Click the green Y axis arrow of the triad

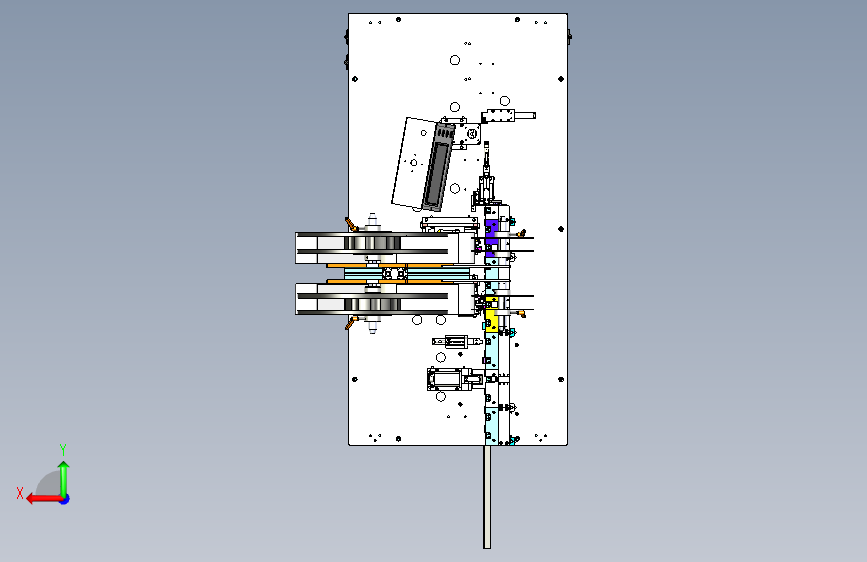click(x=64, y=479)
